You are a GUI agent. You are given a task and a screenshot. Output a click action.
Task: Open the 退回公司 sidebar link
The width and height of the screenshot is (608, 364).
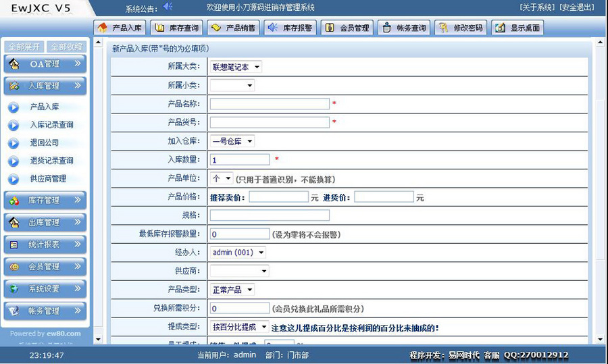coord(45,142)
